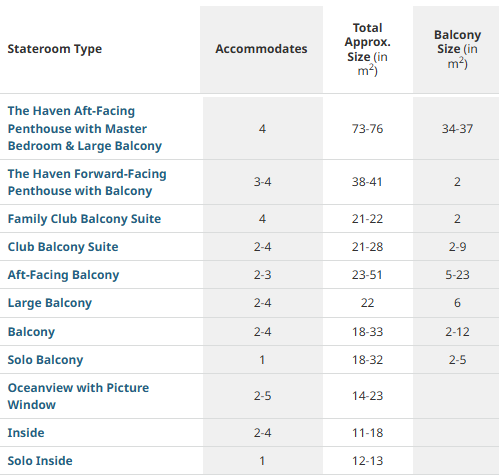Open the Club Balcony Suite link
499x475 pixels.
click(x=63, y=247)
